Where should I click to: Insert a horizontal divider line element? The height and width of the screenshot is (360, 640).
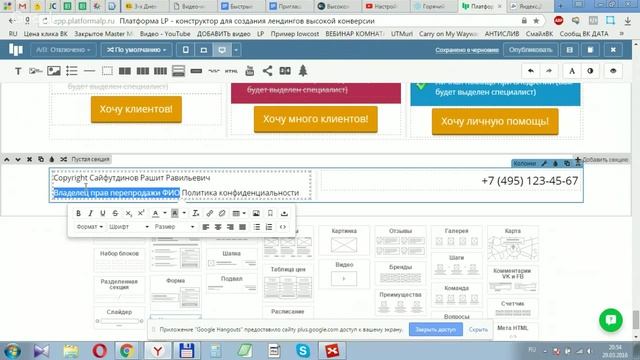click(89, 71)
